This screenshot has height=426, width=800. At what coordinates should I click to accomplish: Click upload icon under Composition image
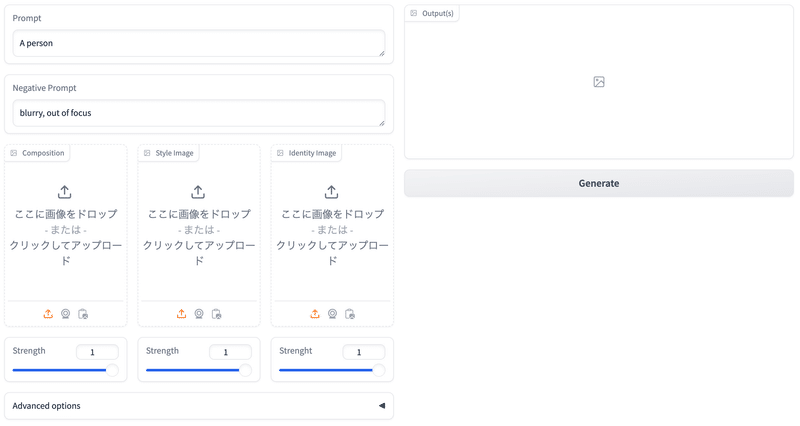point(48,314)
